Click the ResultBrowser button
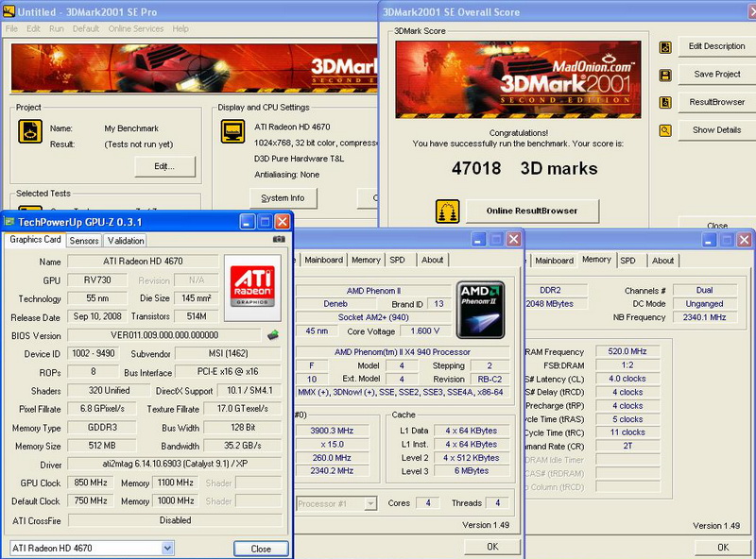The height and width of the screenshot is (559, 756). [717, 102]
